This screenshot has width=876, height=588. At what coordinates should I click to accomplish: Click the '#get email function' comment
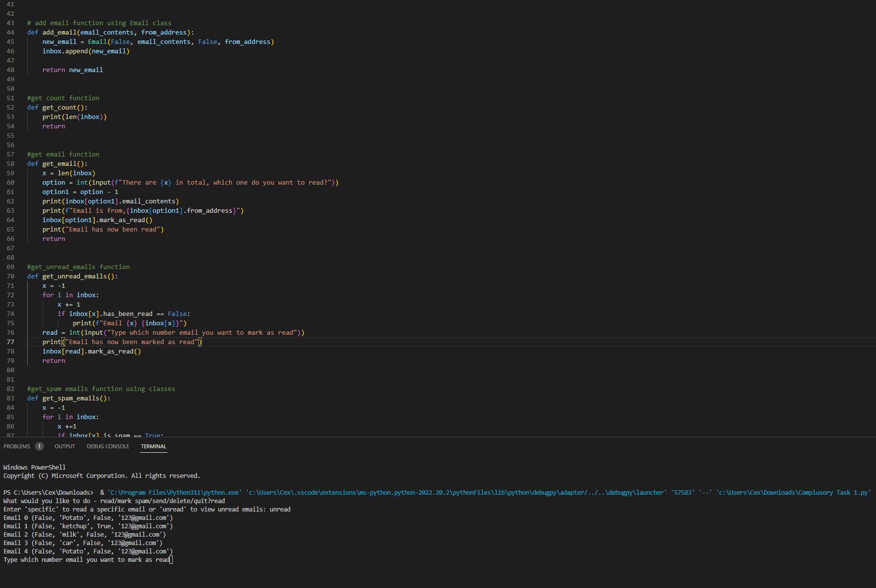(63, 155)
